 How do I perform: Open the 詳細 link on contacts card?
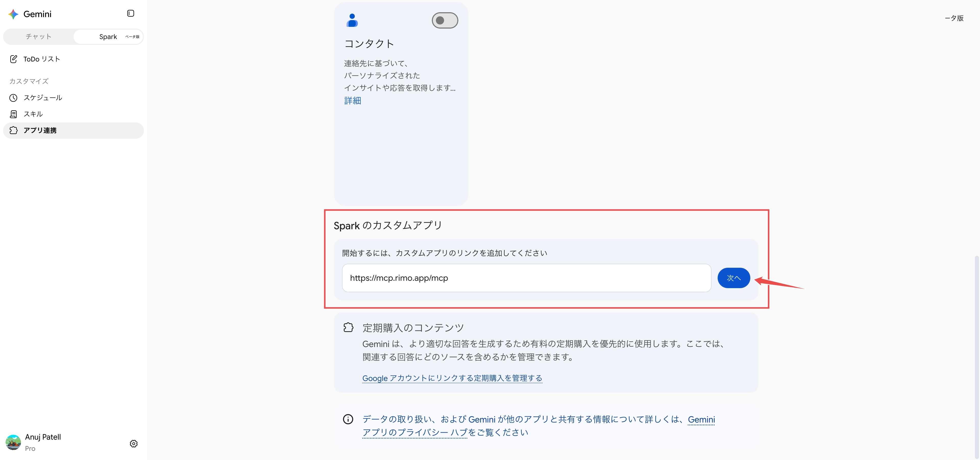click(x=353, y=100)
